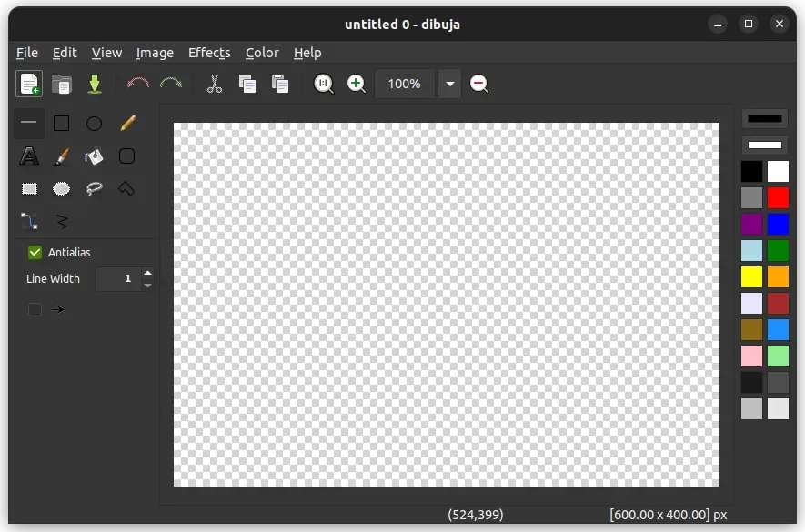Select the Ellipse selection tool

[x=62, y=189]
